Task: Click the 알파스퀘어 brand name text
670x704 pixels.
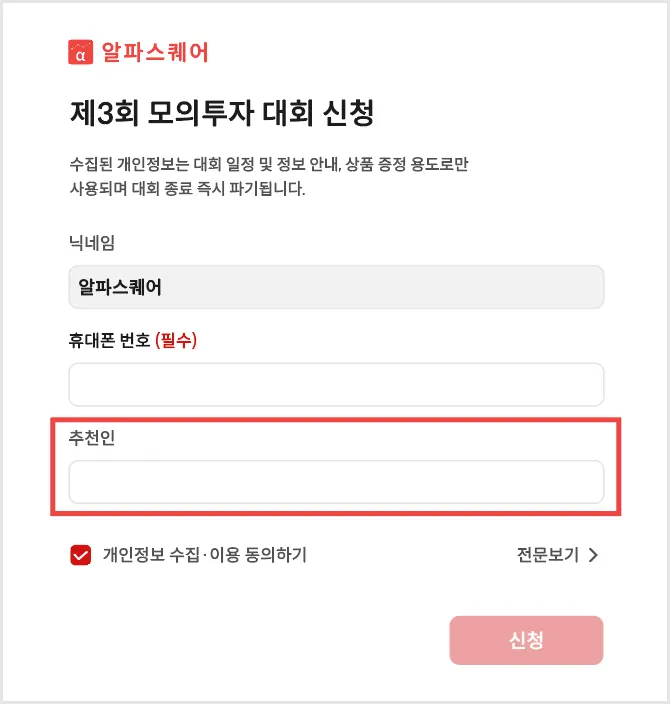Action: [x=155, y=52]
